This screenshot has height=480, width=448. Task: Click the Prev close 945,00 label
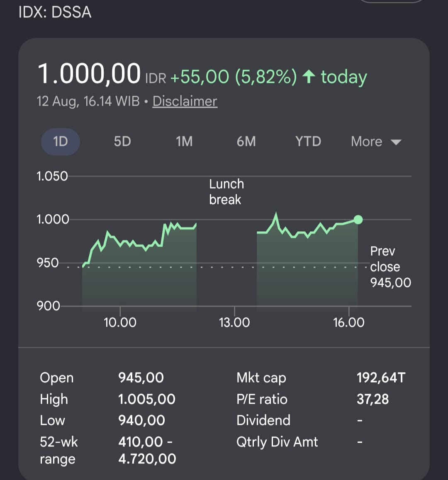tap(390, 267)
